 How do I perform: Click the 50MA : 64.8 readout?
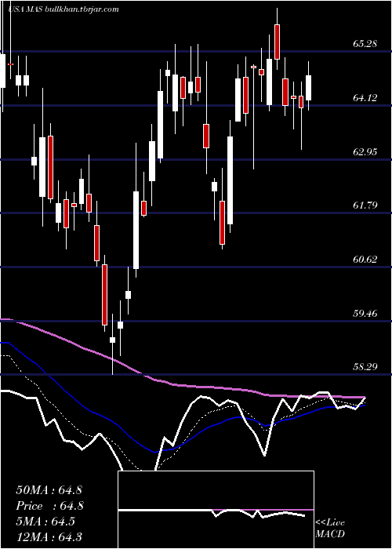point(49,490)
